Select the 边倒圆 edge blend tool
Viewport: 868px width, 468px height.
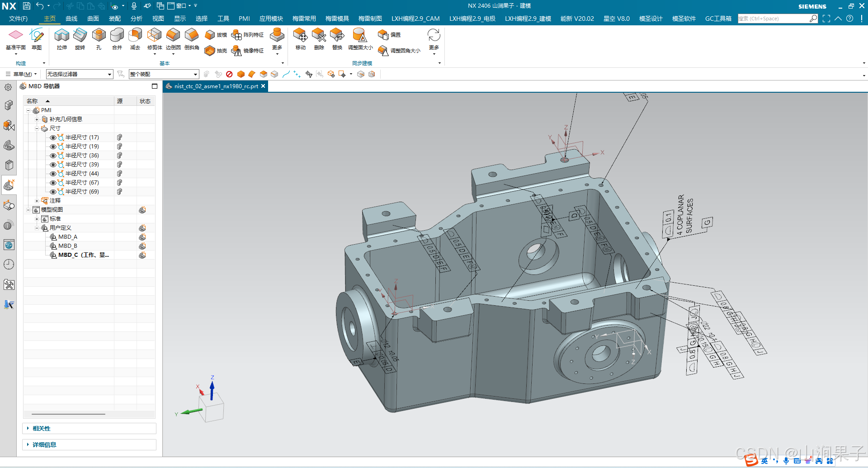point(173,40)
